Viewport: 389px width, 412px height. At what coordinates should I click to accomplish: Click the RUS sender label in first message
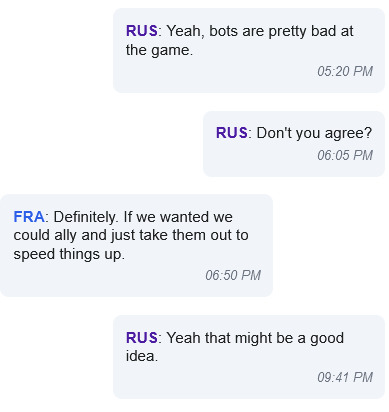click(x=142, y=31)
